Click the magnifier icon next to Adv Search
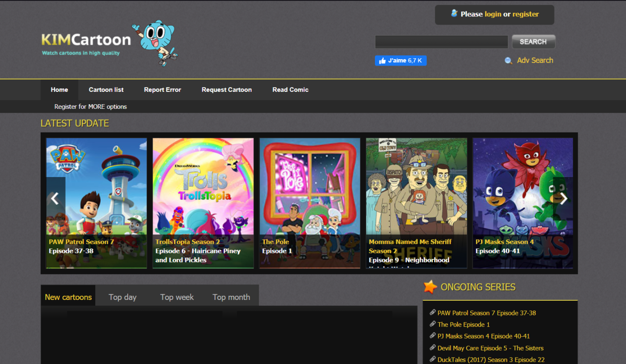Screen dimensions: 626x364 [508, 61]
